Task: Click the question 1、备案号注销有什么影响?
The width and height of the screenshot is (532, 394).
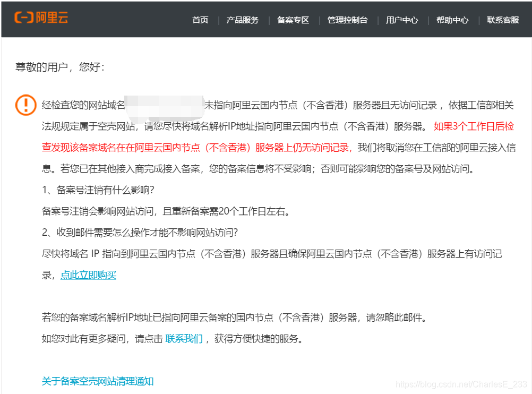Action: tap(98, 190)
